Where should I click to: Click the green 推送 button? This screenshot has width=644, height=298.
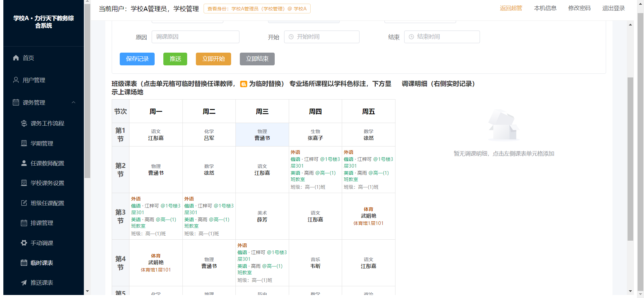(175, 59)
